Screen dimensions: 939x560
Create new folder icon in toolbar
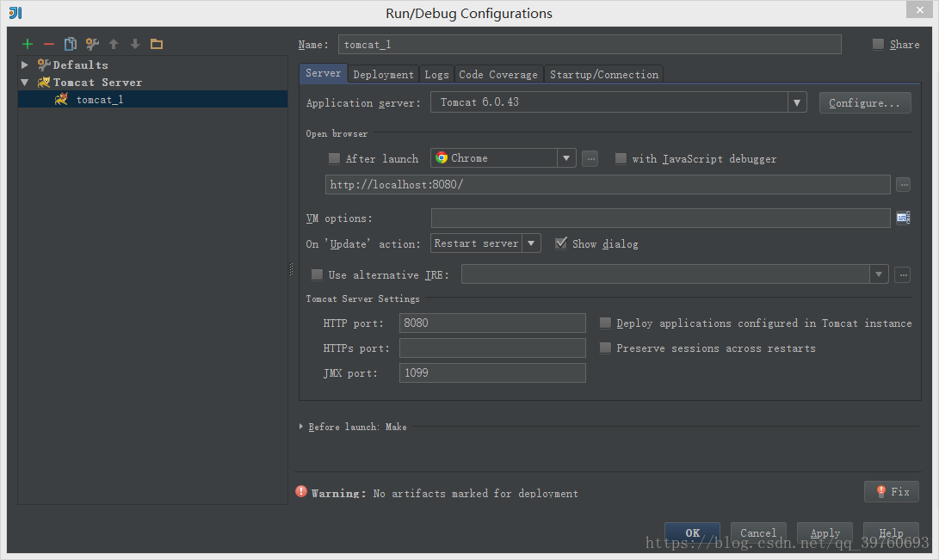click(157, 44)
